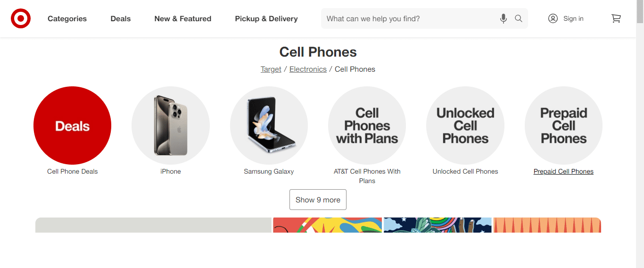Screen dimensions: 644x268
Task: Open Cell Phones with Plans circle
Action: pyautogui.click(x=367, y=126)
